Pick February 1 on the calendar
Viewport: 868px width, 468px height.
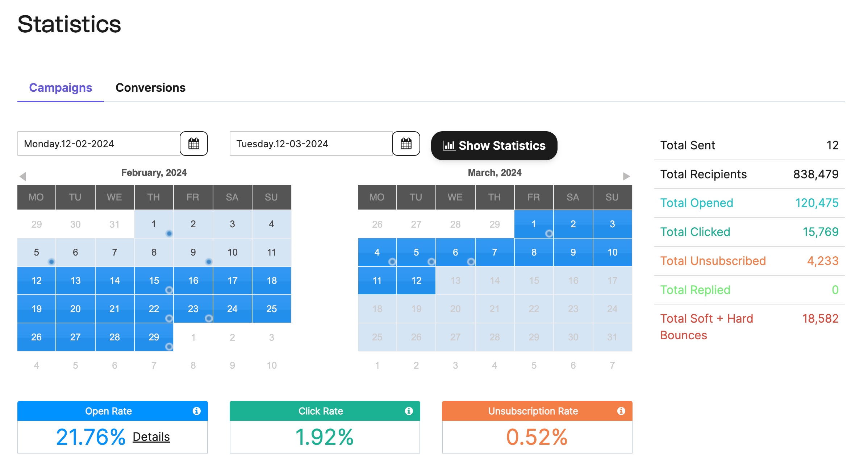[154, 224]
